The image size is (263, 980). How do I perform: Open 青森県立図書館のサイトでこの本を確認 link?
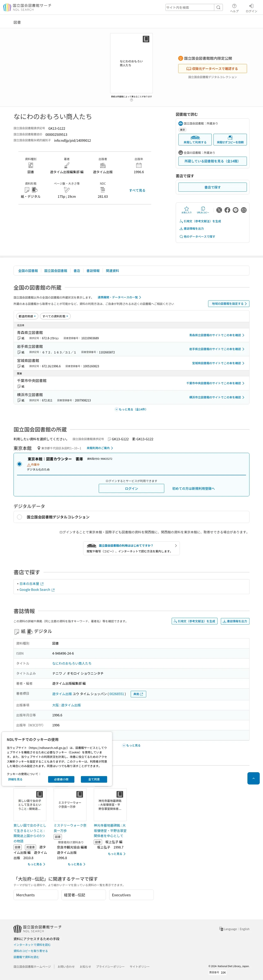coord(217,335)
